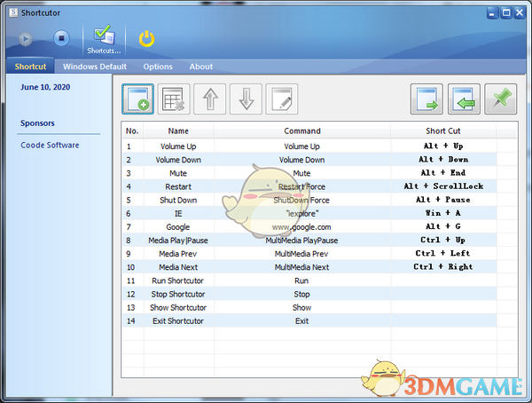The height and width of the screenshot is (403, 532).
Task: Click the Exit command cell in row 14
Action: coord(302,320)
